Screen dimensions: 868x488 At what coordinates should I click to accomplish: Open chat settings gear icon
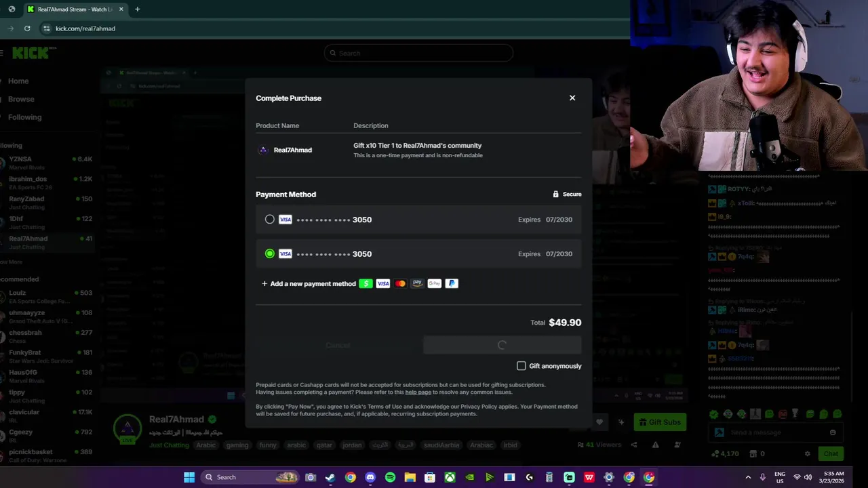[807, 454]
